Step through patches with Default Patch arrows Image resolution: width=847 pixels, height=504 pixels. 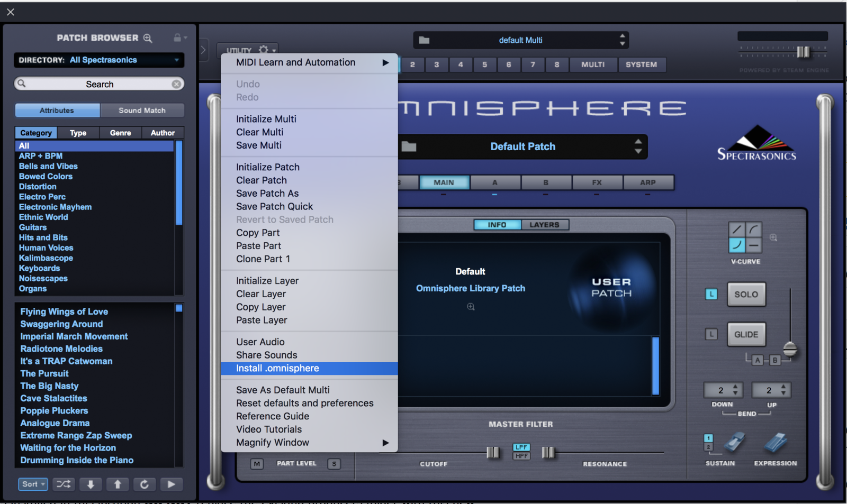tap(638, 146)
